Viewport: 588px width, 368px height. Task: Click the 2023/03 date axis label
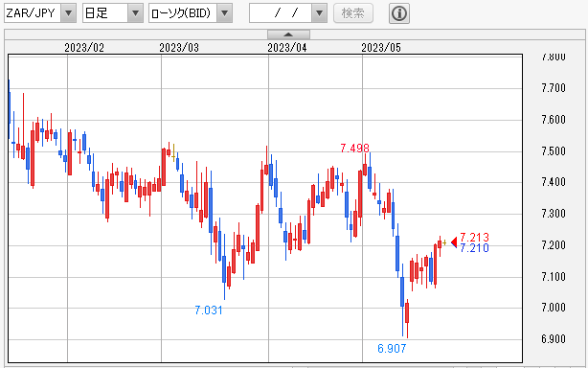pyautogui.click(x=179, y=48)
